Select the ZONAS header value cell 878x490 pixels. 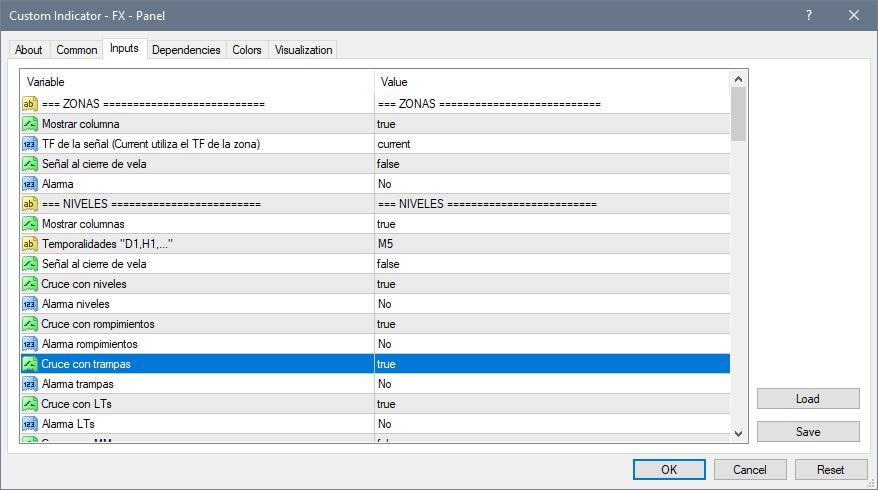552,104
